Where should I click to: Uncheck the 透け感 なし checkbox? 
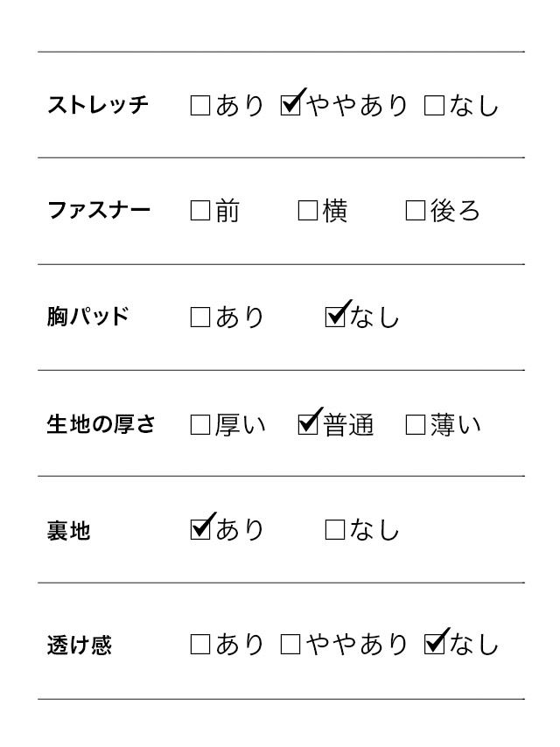click(434, 646)
